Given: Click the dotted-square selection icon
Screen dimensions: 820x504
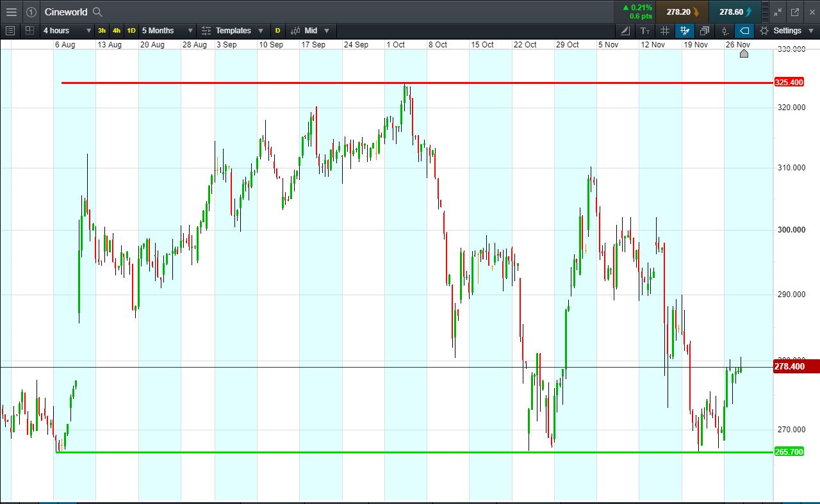Looking at the screenshot, I should pos(29,30).
